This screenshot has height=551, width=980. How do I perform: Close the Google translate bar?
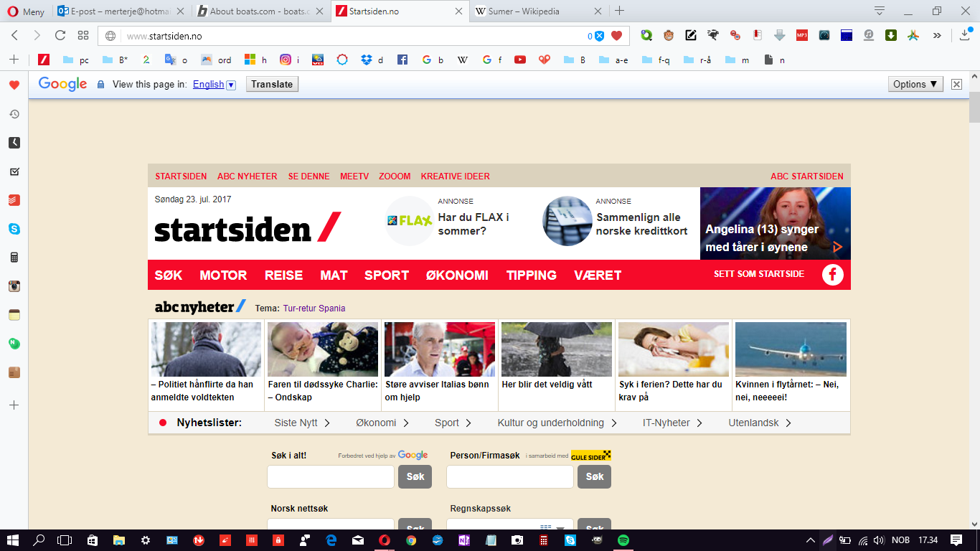tap(956, 84)
